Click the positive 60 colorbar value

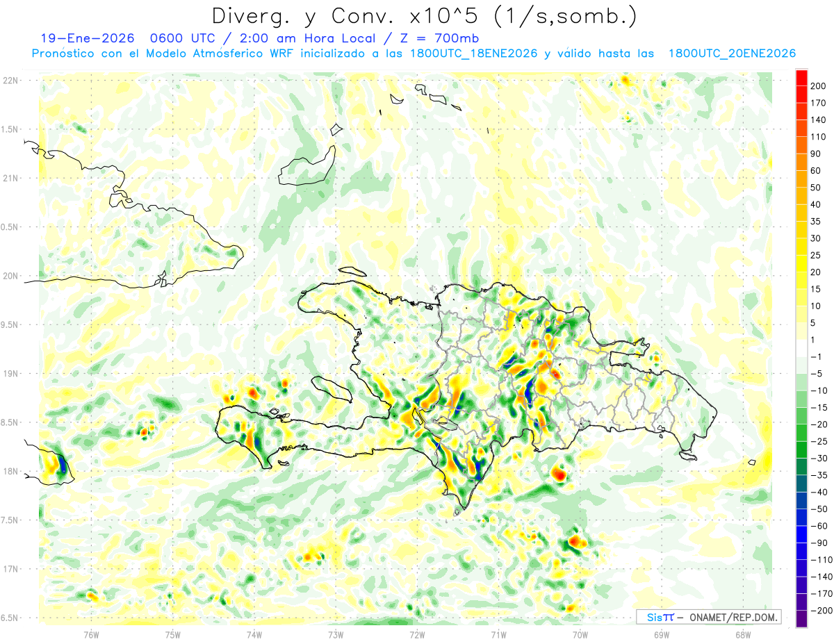coord(815,171)
